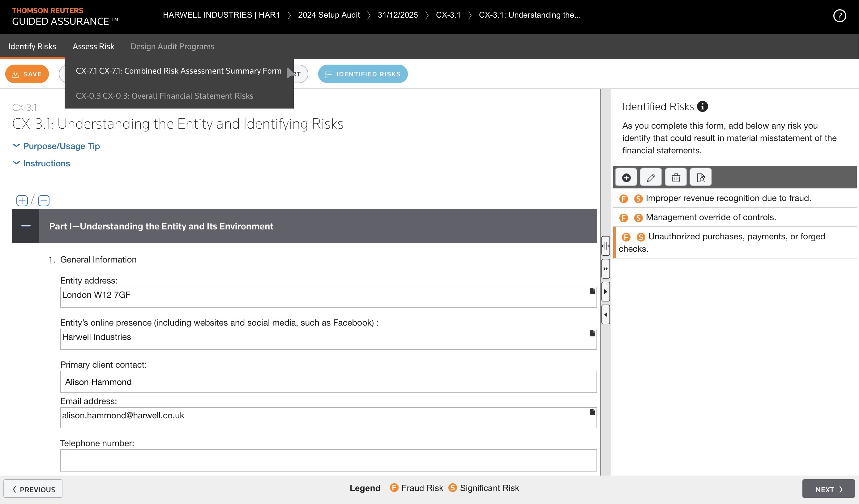Open CX-7.1 Combined Risk Assessment Summary Form
This screenshot has height=504, width=859.
[179, 71]
